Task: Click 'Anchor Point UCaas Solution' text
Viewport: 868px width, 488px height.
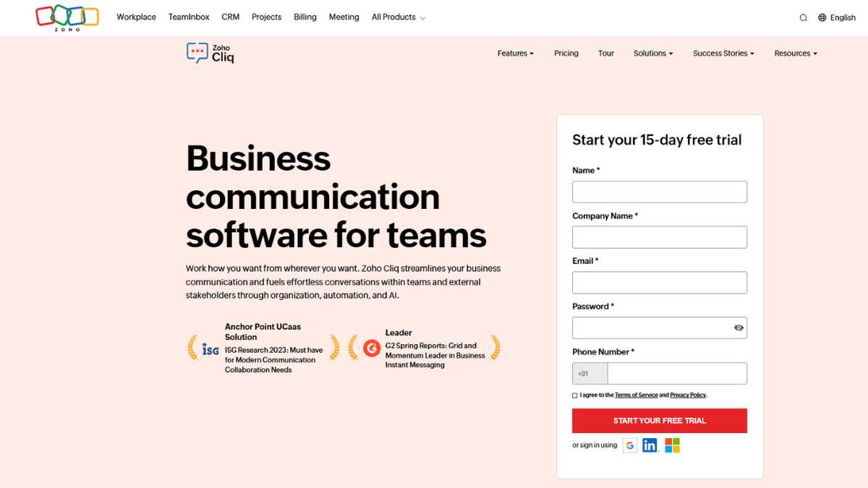Action: point(261,332)
